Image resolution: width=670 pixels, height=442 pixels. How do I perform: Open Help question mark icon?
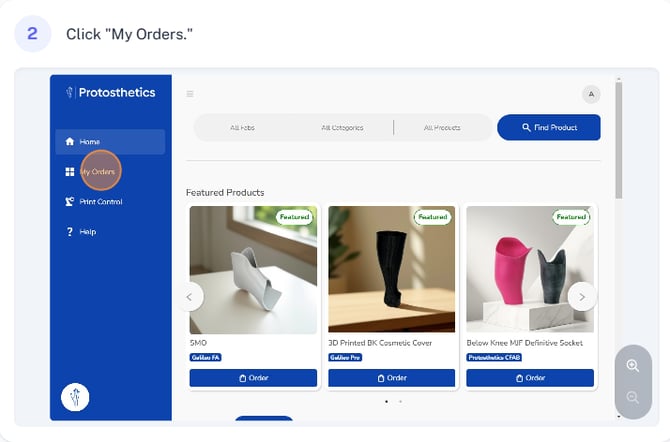click(x=70, y=232)
